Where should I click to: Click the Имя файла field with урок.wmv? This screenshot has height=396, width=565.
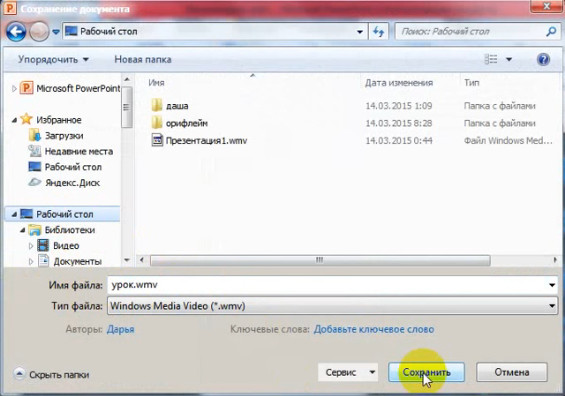(x=327, y=285)
